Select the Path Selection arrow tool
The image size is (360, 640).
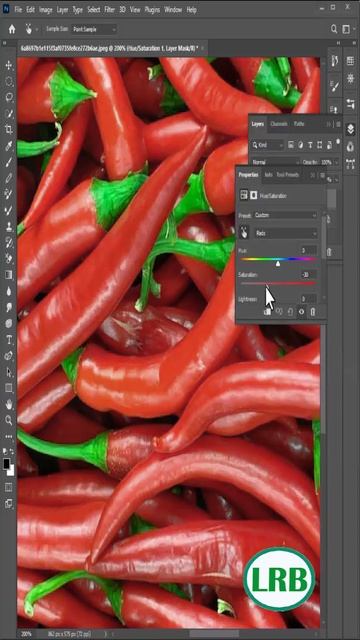click(9, 372)
